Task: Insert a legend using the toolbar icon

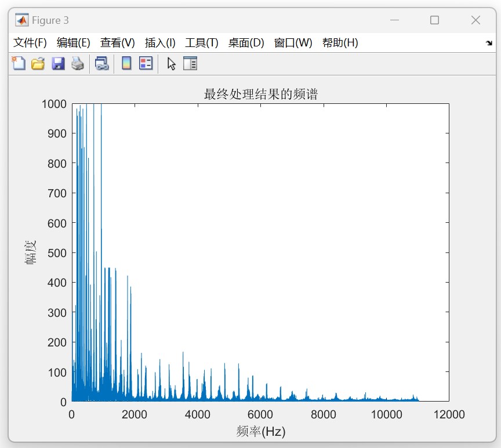Action: (x=146, y=63)
